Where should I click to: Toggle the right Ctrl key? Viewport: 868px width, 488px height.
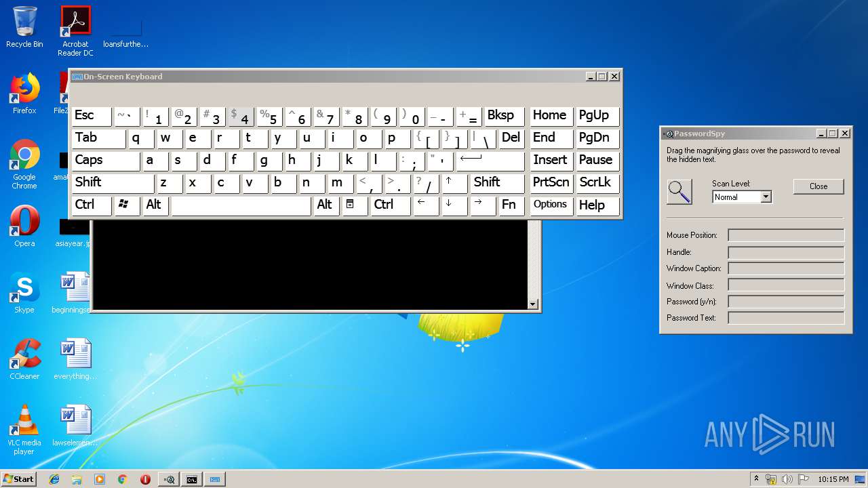tap(391, 205)
